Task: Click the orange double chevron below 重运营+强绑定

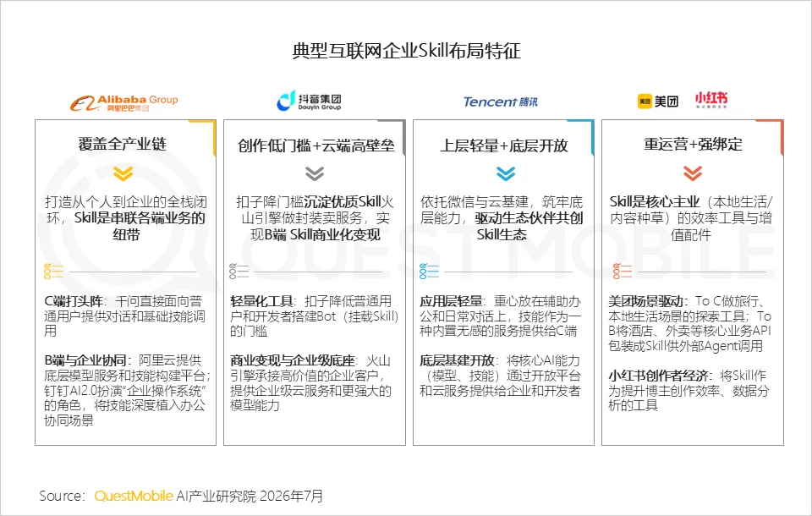Action: (x=693, y=173)
